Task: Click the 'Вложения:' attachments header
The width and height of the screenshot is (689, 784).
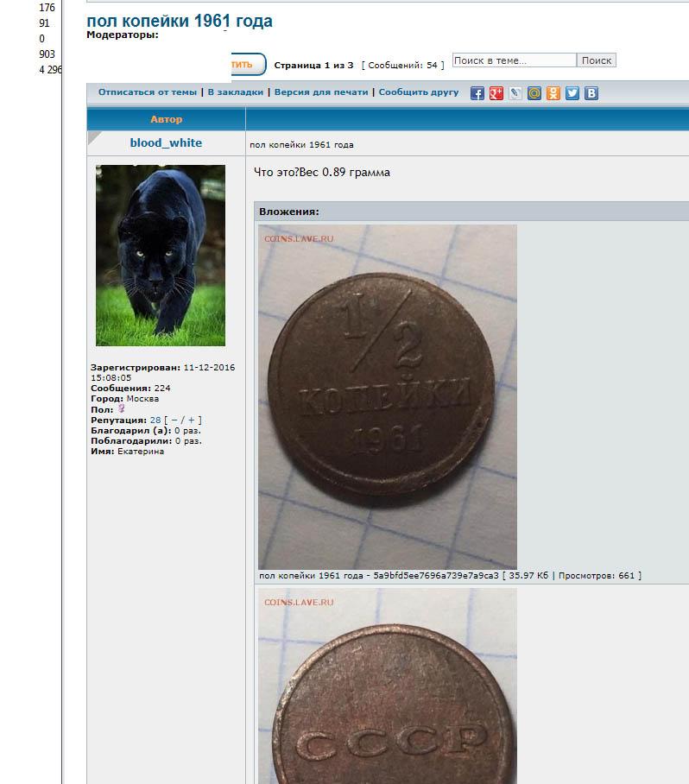Action: click(289, 212)
